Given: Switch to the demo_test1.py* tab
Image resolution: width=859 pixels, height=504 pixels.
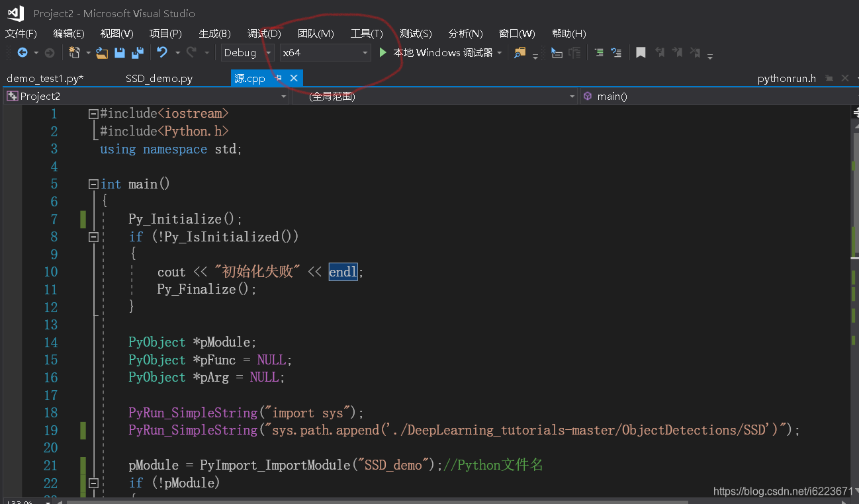Looking at the screenshot, I should pos(45,79).
